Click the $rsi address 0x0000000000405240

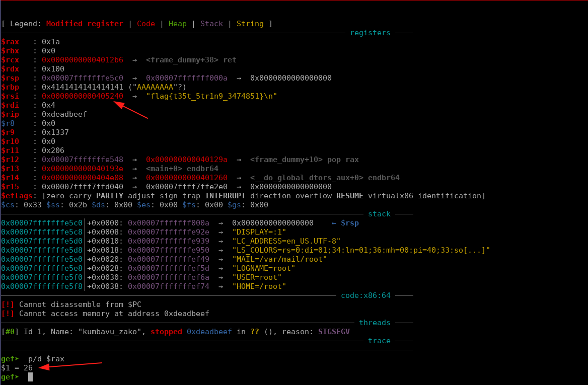pyautogui.click(x=83, y=96)
